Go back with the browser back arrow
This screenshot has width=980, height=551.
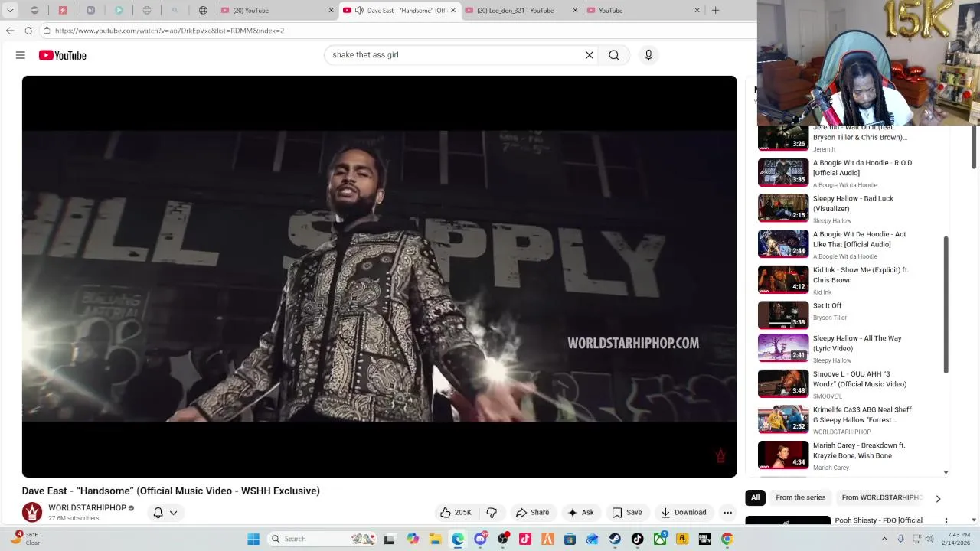10,31
